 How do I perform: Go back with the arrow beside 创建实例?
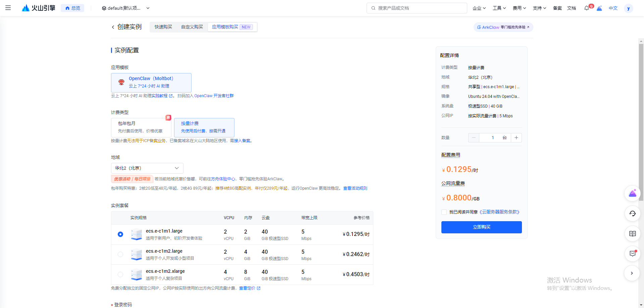(x=113, y=27)
